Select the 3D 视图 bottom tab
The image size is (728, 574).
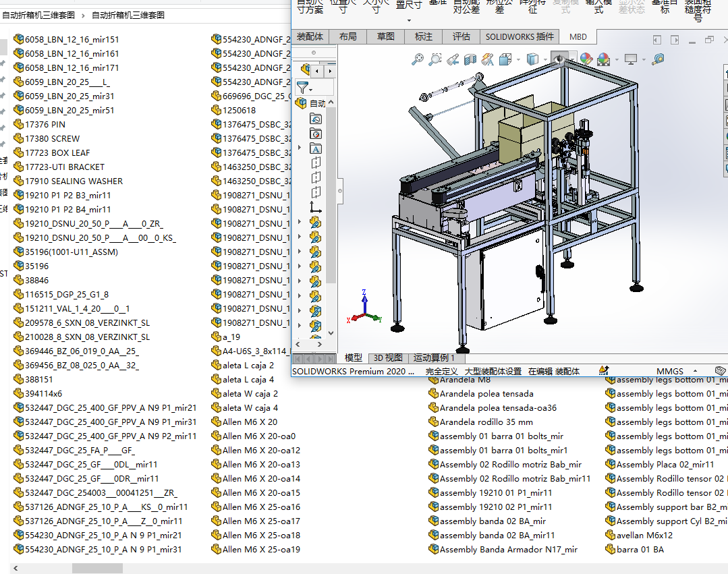(x=388, y=357)
